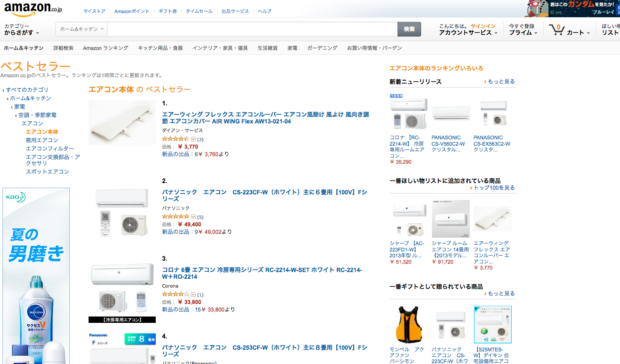Screen dimensions: 620x364
Task: Click the モンベル life jacket thumbnail
Action: (x=408, y=325)
